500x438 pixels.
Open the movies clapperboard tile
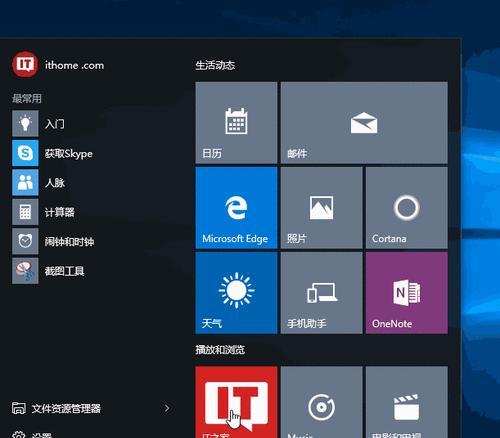pyautogui.click(x=407, y=402)
